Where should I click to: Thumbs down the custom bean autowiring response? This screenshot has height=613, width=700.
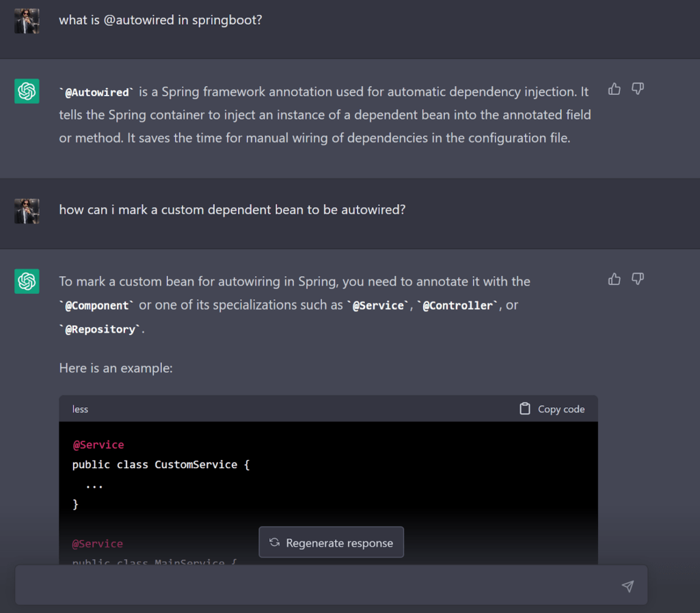pyautogui.click(x=638, y=280)
